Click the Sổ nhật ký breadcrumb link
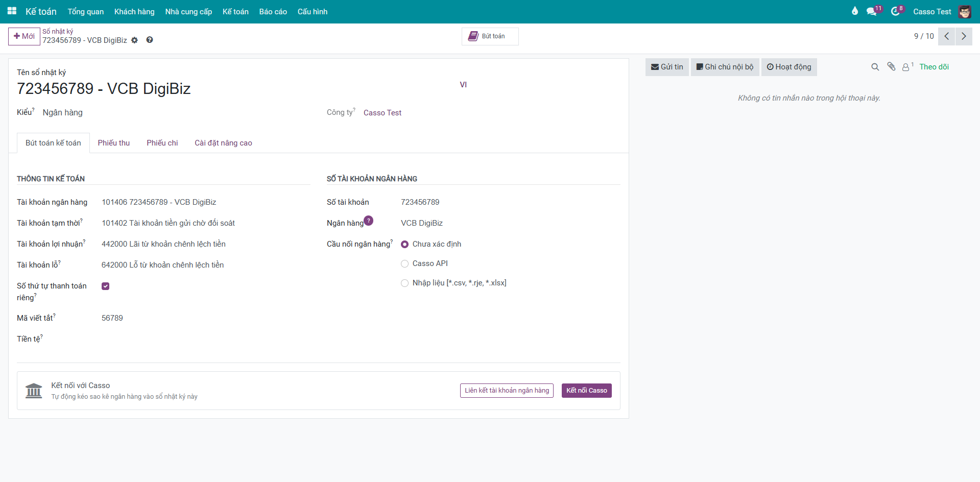Screen dimensions: 980x482 (x=58, y=31)
